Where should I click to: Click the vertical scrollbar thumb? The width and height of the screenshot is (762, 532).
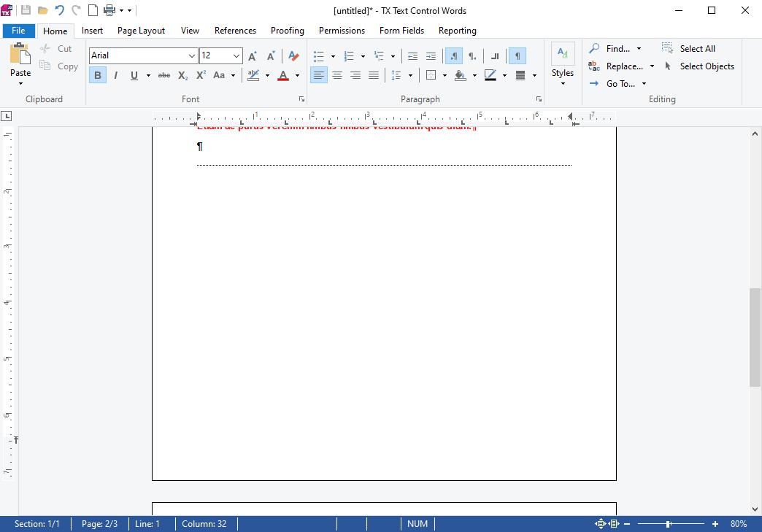pyautogui.click(x=755, y=338)
